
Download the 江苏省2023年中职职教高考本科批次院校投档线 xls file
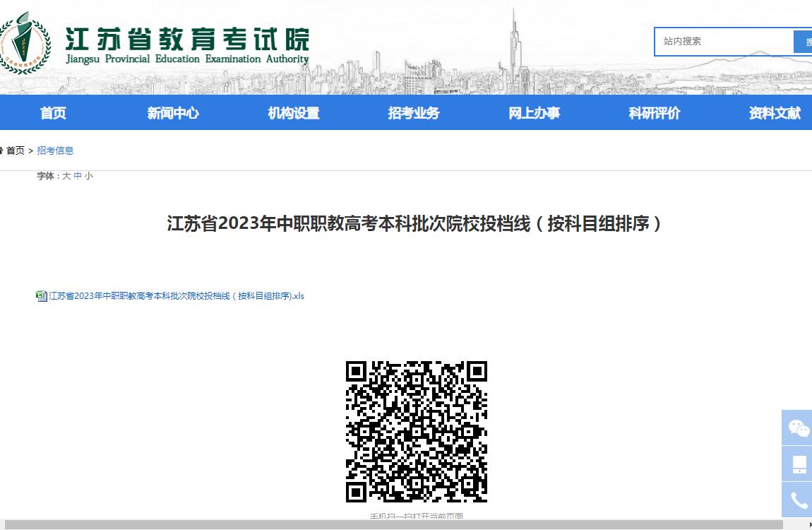coord(176,296)
